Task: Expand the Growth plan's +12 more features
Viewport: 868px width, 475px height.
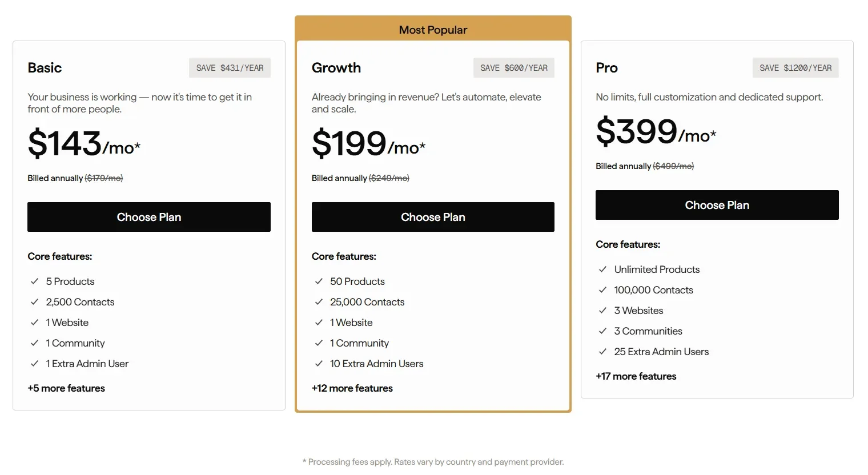Action: [352, 388]
